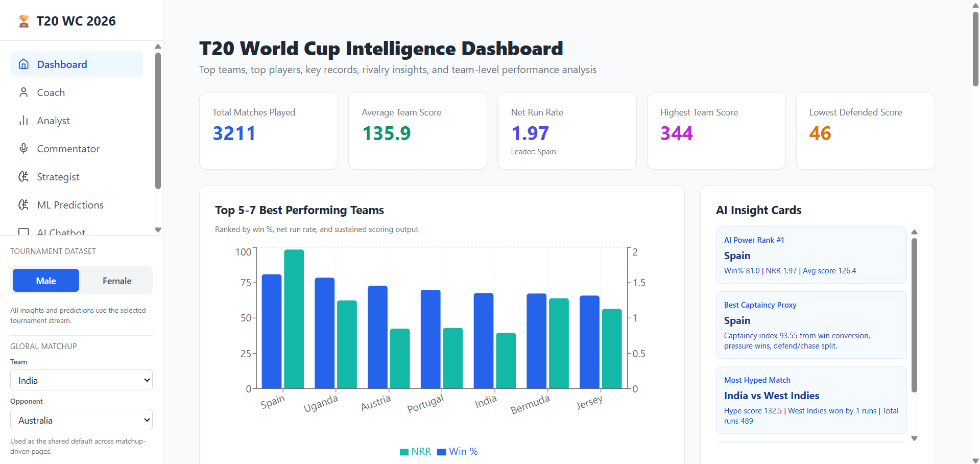Image resolution: width=980 pixels, height=464 pixels.
Task: Open the Opponent dropdown showing Australia
Action: pyautogui.click(x=81, y=420)
